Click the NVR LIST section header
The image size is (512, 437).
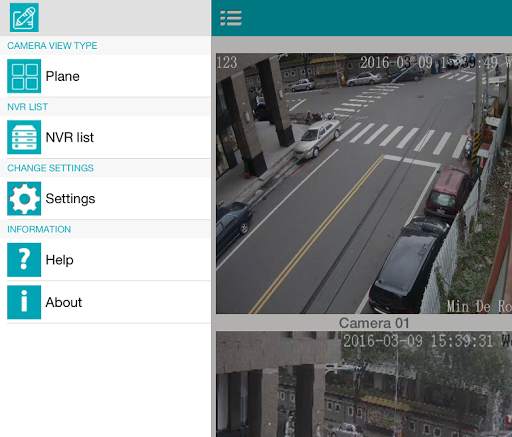click(28, 107)
